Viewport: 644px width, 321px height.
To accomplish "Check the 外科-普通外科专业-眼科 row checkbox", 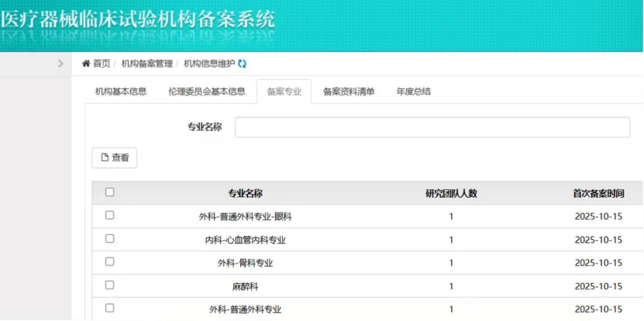I will pos(110,216).
